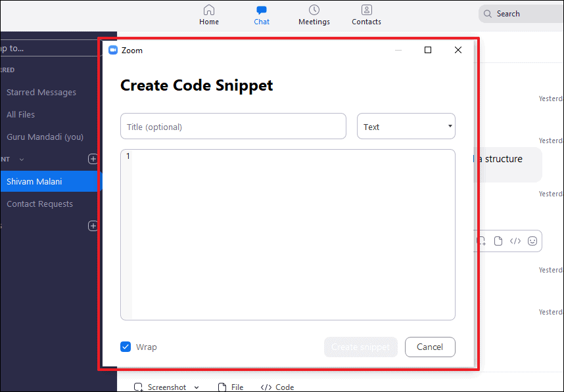Open All Files in sidebar
Viewport: 564px width, 392px height.
[21, 115]
